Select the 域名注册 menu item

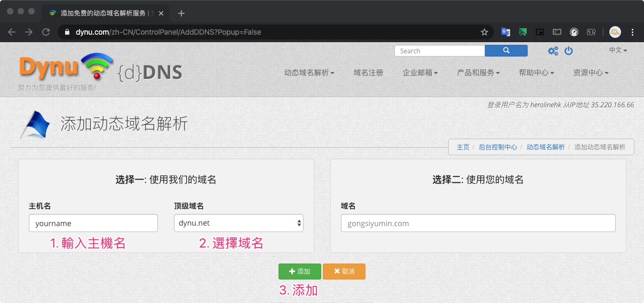tap(368, 73)
